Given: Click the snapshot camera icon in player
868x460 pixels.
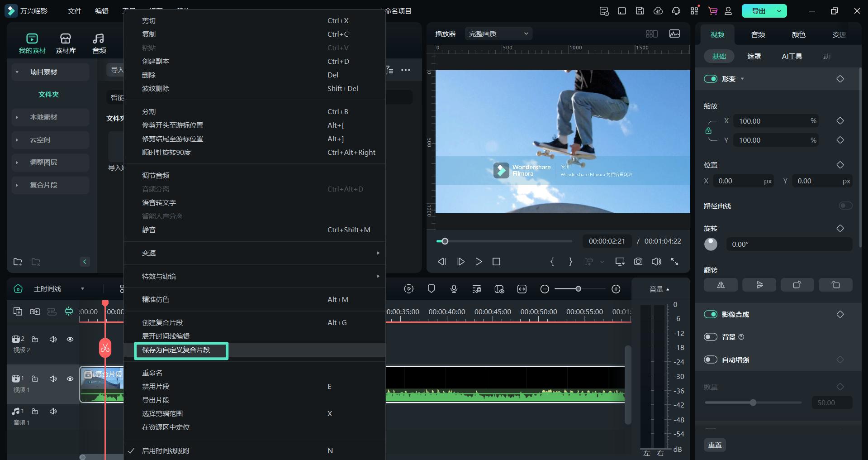Looking at the screenshot, I should (x=638, y=262).
